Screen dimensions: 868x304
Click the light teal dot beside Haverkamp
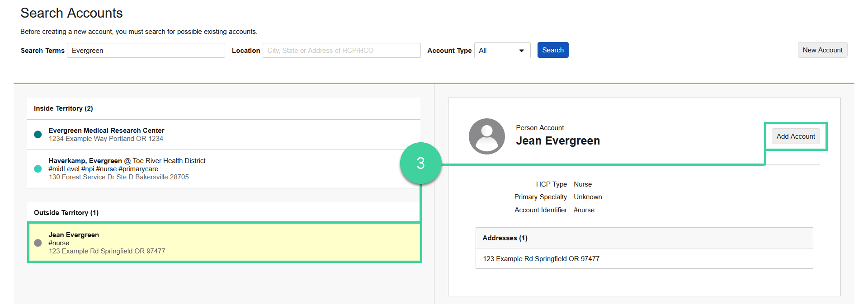[38, 169]
